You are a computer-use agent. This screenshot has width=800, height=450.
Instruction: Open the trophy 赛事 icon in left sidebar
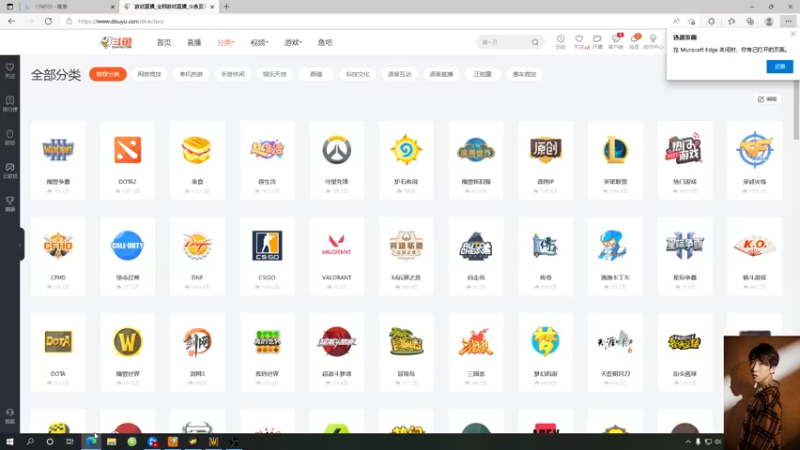tap(10, 204)
